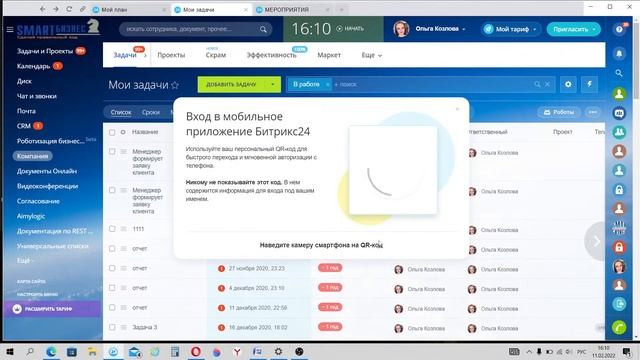Viewport: 640px width, 360px height.
Task: Select the Сроки view tab
Action: [x=151, y=112]
